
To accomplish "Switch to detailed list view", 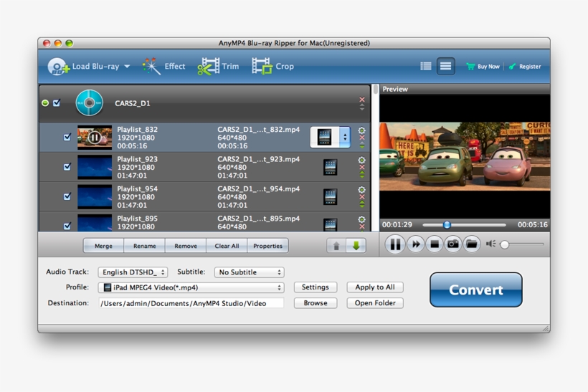I will [445, 67].
